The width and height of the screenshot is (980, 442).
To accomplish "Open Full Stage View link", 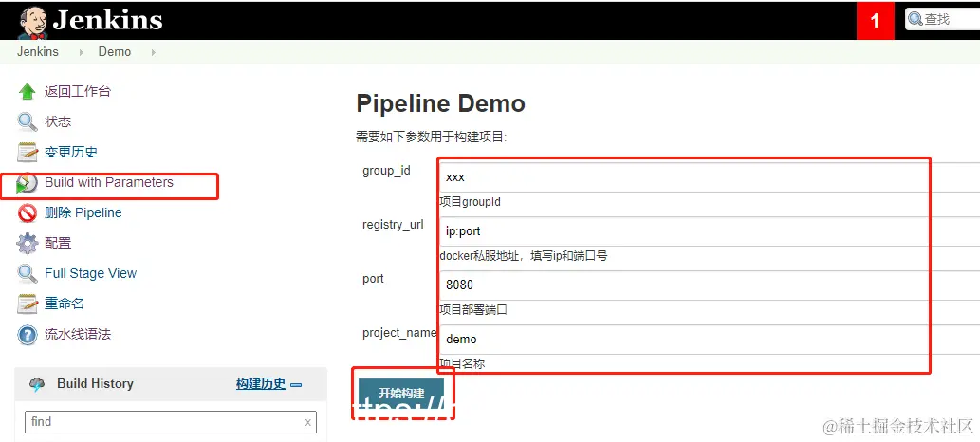I will pos(91,273).
